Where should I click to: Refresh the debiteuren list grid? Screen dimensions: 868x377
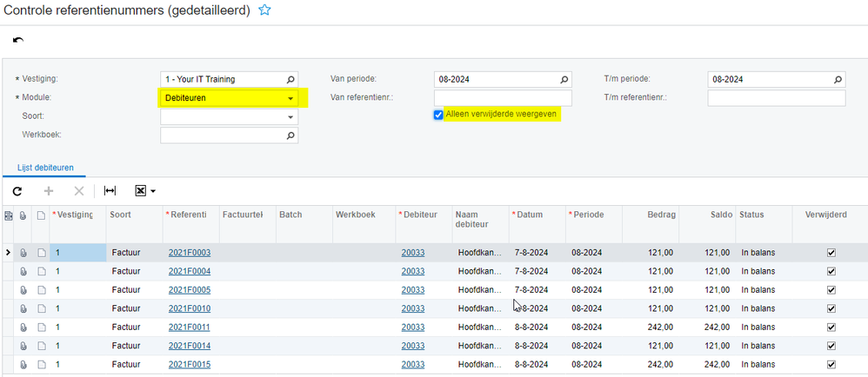click(17, 191)
